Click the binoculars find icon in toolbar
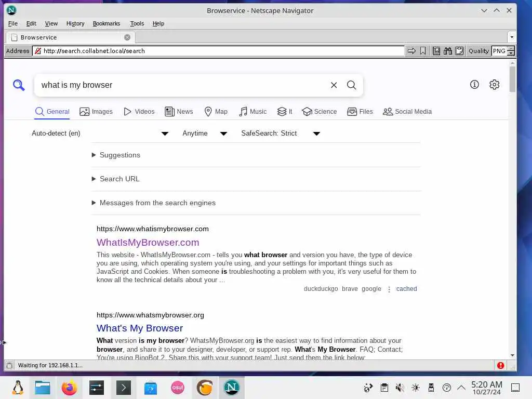Viewport: 532px width, 399px height. [x=448, y=51]
